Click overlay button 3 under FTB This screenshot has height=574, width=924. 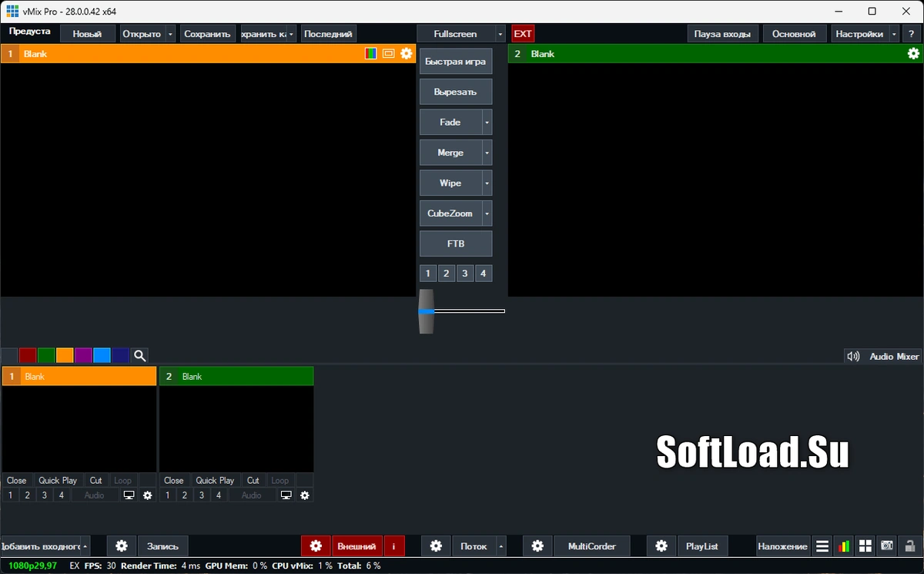(x=465, y=274)
